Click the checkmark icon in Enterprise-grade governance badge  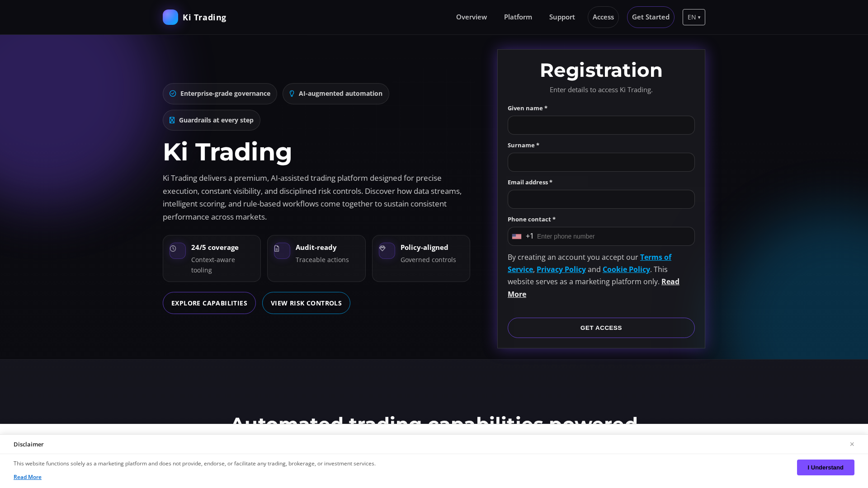(x=173, y=94)
